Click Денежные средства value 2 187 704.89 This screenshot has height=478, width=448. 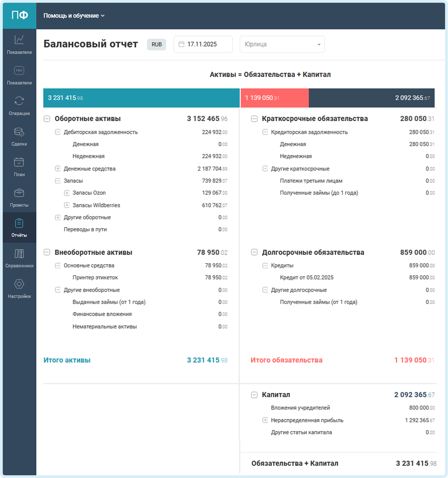coord(212,169)
